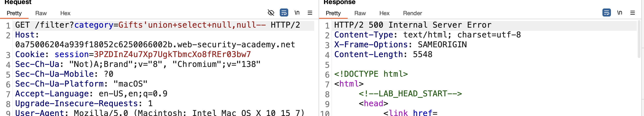Screen dimensions: 644x116
Task: Click the Sec-Ch-Ua-Mobile header line
Action: (64, 74)
